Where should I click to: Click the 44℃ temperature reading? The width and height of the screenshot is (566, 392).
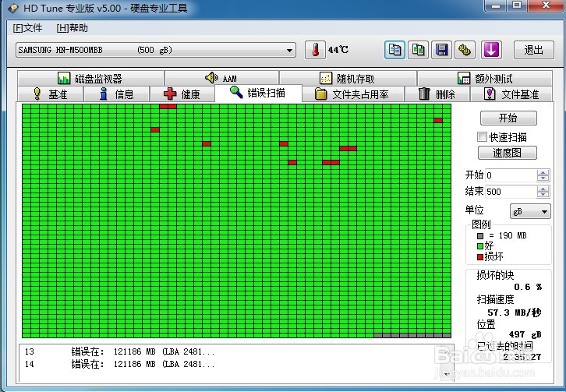pyautogui.click(x=338, y=50)
